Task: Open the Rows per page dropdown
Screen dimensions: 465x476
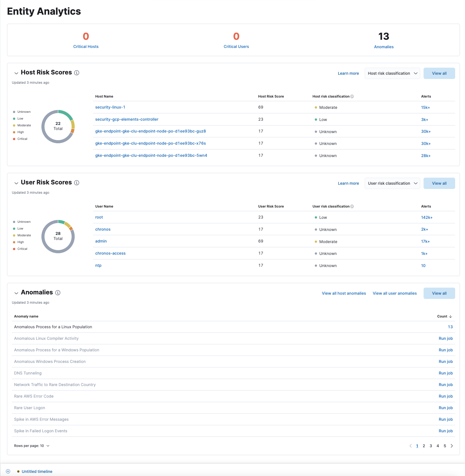Action: point(32,446)
